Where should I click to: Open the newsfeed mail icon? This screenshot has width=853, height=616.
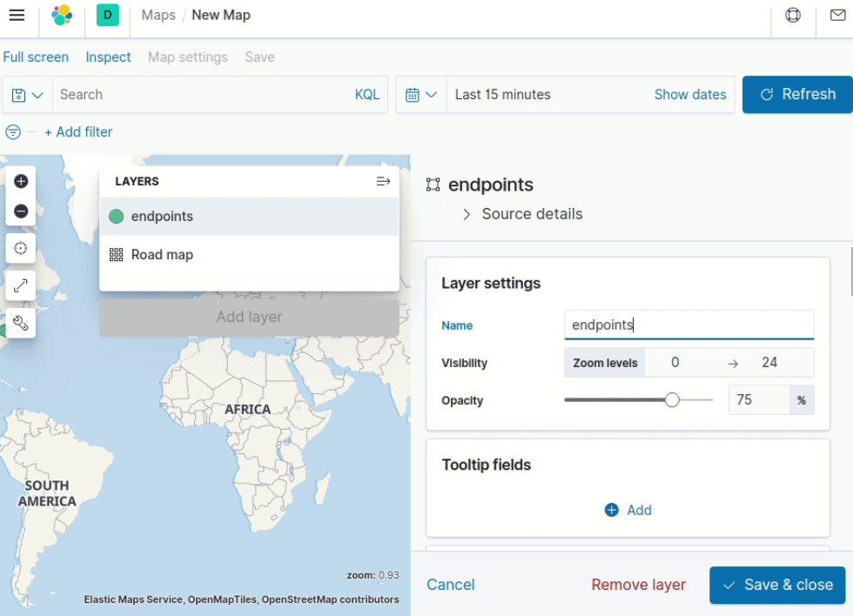point(834,15)
